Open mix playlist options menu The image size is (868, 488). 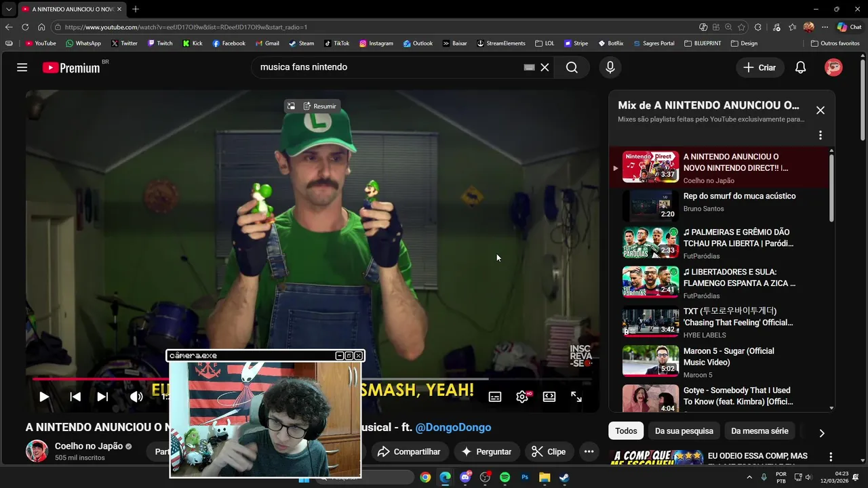(821, 135)
